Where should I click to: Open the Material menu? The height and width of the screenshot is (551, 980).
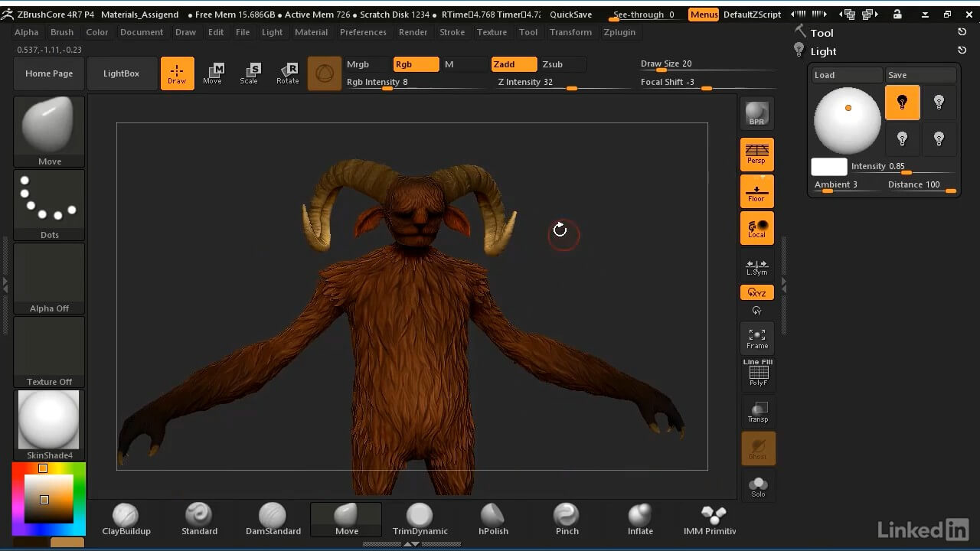click(311, 32)
